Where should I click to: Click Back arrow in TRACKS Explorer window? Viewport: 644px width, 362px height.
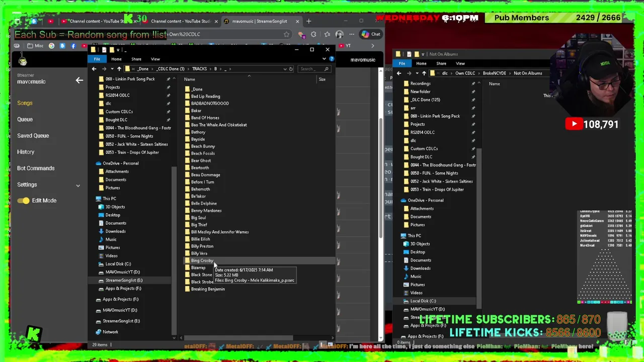94,69
